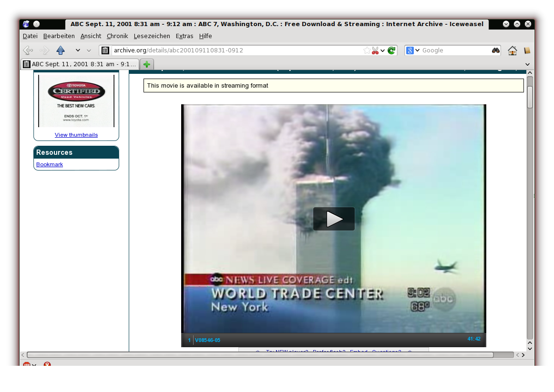Go to the home page
The image size is (554, 392).
513,50
